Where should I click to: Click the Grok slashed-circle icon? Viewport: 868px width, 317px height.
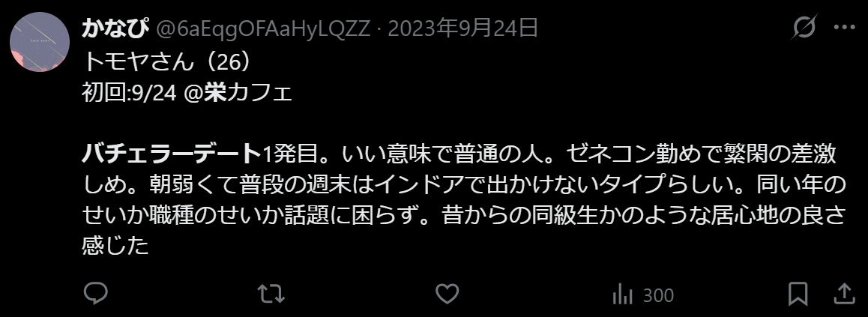804,26
